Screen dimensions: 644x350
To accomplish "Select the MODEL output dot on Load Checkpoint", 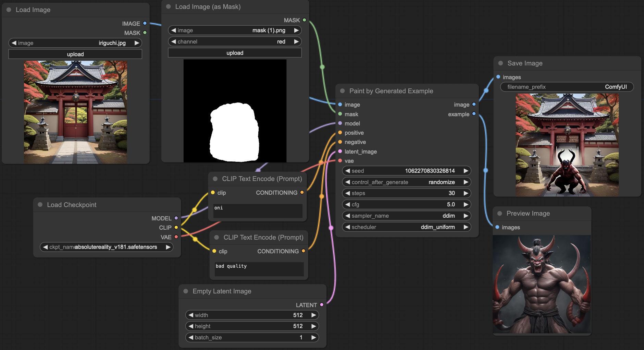I will tap(176, 218).
